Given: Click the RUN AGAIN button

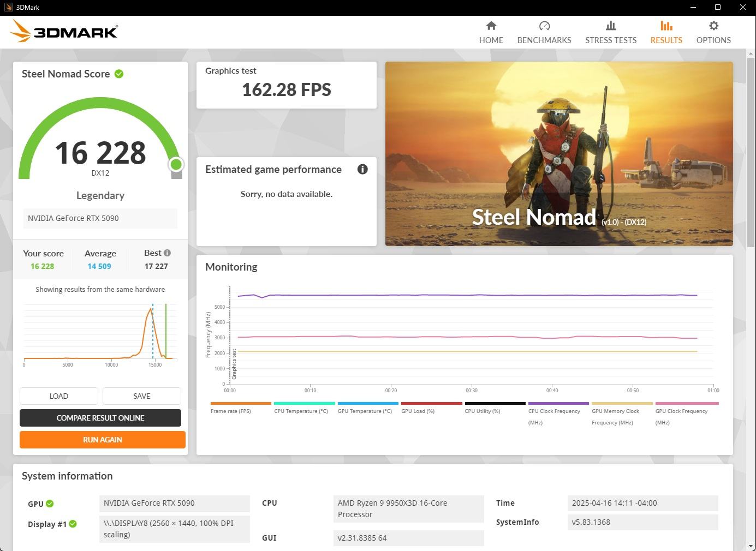Looking at the screenshot, I should tap(103, 440).
